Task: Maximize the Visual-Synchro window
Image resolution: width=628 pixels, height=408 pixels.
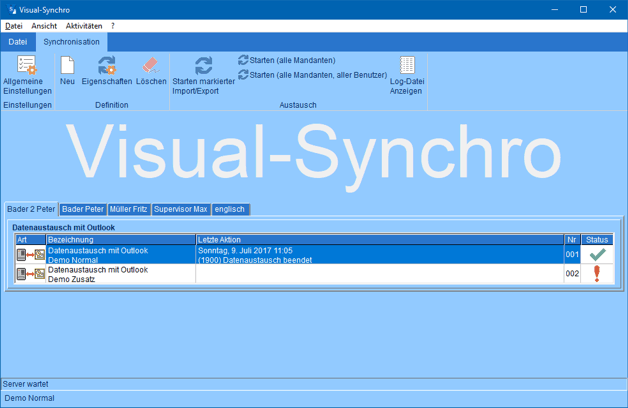Action: tap(584, 10)
